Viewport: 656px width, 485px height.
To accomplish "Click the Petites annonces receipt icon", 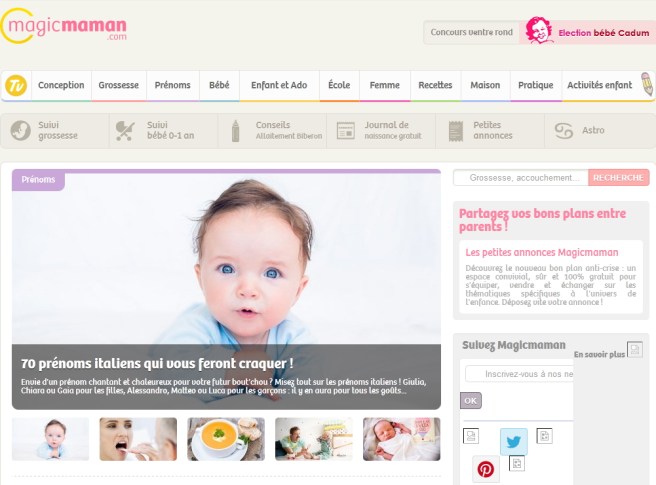I will pos(456,131).
